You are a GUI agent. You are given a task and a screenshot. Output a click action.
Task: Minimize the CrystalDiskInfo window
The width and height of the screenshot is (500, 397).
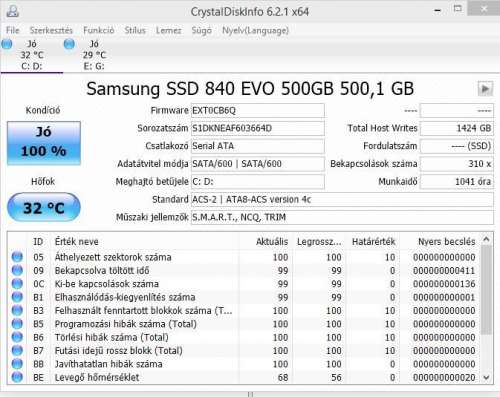(438, 10)
